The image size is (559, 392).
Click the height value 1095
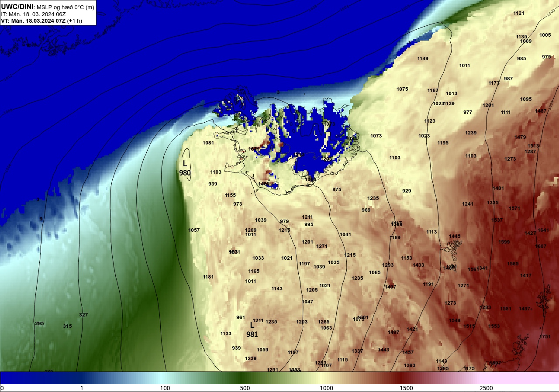[x=526, y=99]
